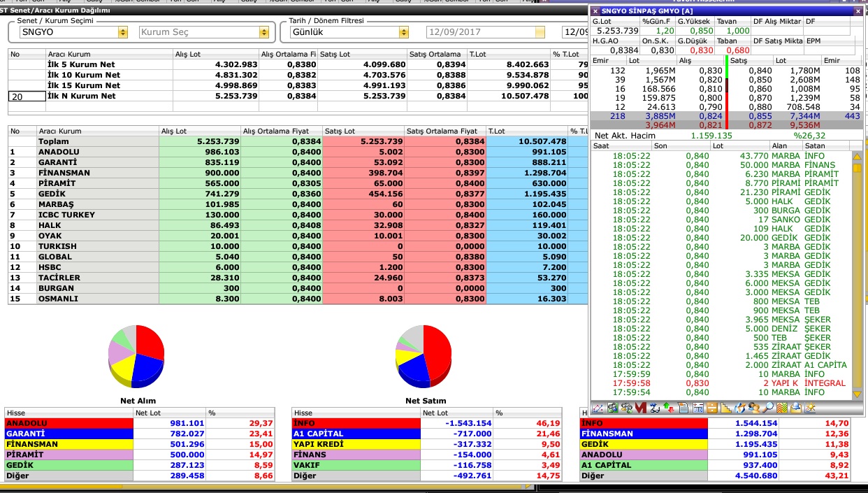This screenshot has height=493, width=868.
Task: Click the two orange people icon
Action: click(754, 408)
